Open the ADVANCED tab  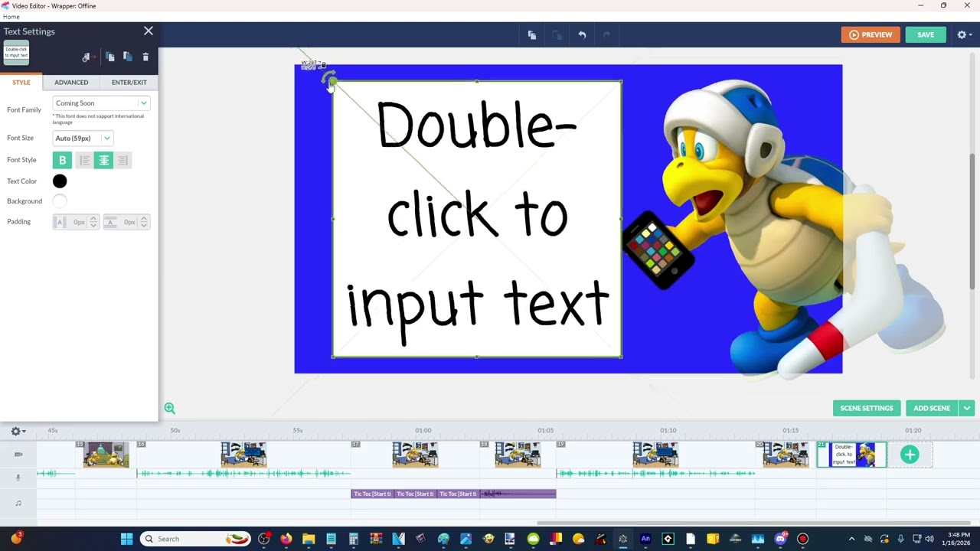point(71,82)
